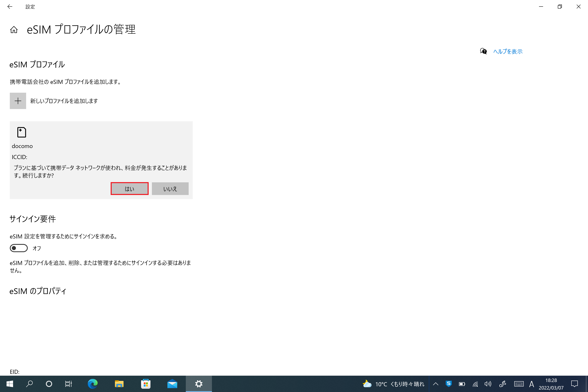Image resolution: width=588 pixels, height=392 pixels.
Task: Select 新しいプロファイルを追加します label
Action: coord(64,101)
